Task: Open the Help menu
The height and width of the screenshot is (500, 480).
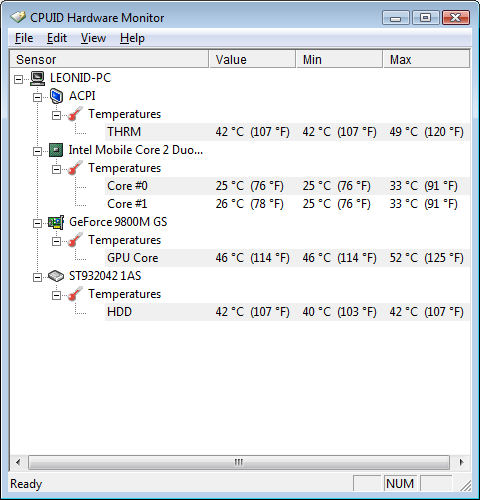Action: pyautogui.click(x=132, y=38)
